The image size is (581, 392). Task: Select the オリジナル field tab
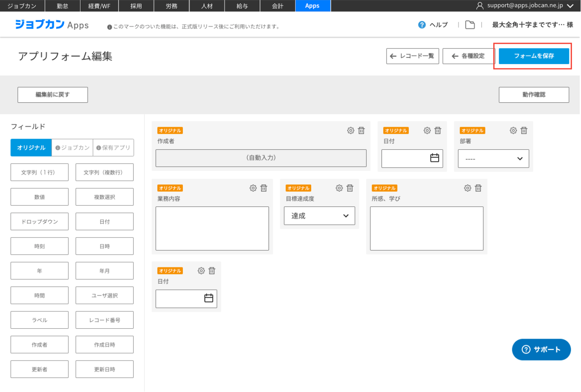(31, 148)
